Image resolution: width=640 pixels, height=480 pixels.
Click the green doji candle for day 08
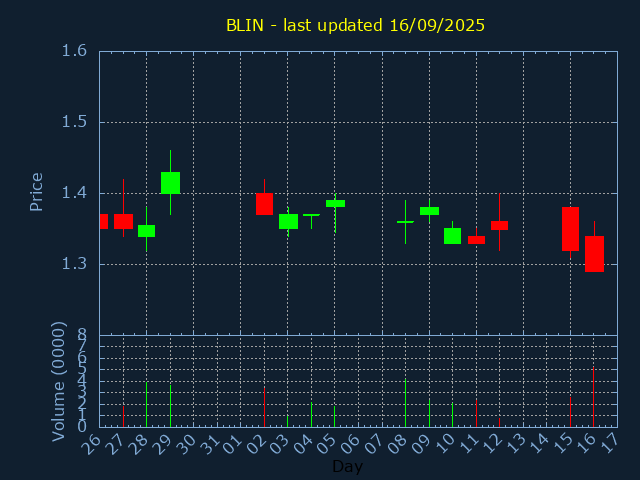405,222
